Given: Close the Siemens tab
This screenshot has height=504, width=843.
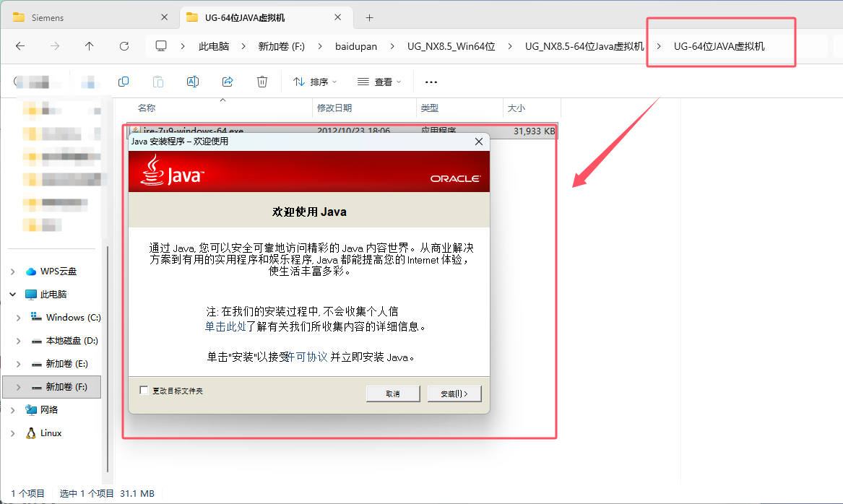Looking at the screenshot, I should point(165,17).
